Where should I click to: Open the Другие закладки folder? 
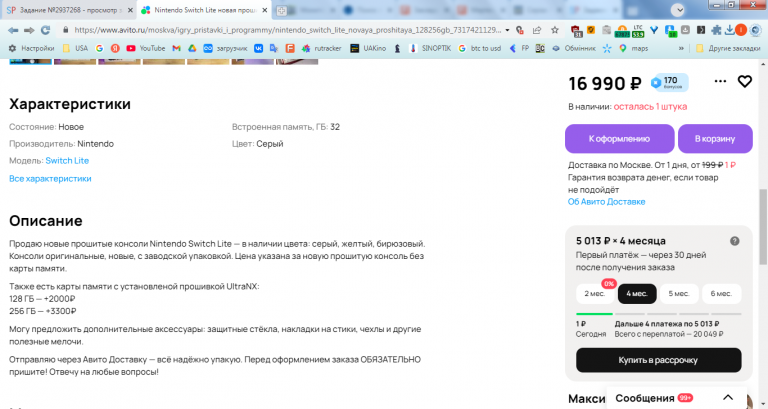pos(728,48)
